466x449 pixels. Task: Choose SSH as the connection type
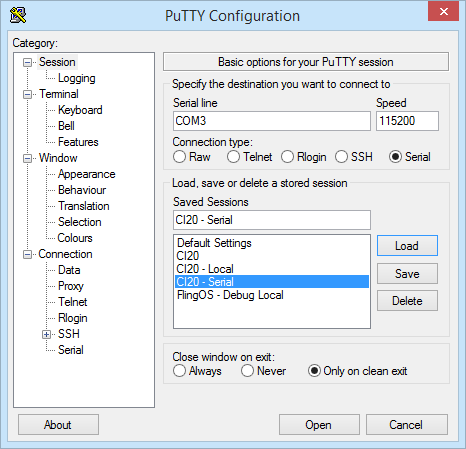point(341,157)
